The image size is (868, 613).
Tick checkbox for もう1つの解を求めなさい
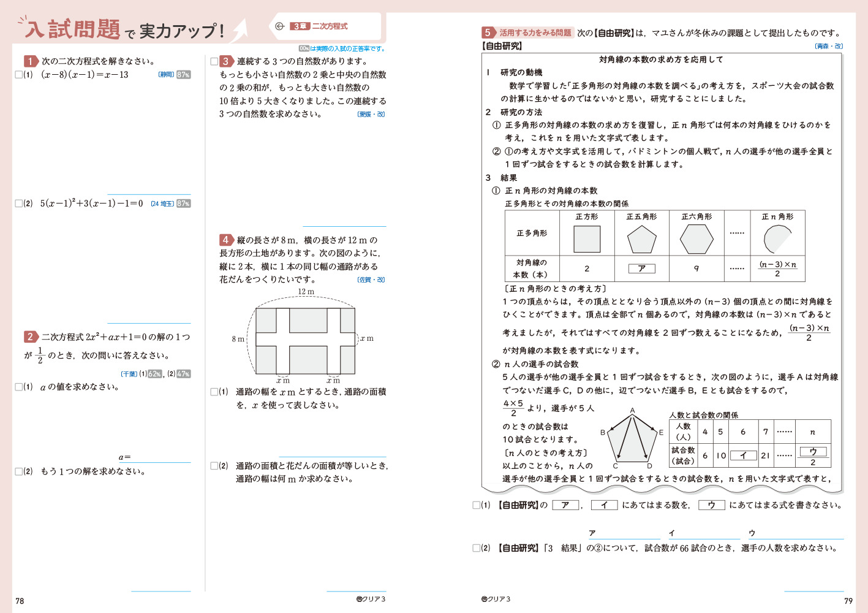tap(19, 471)
